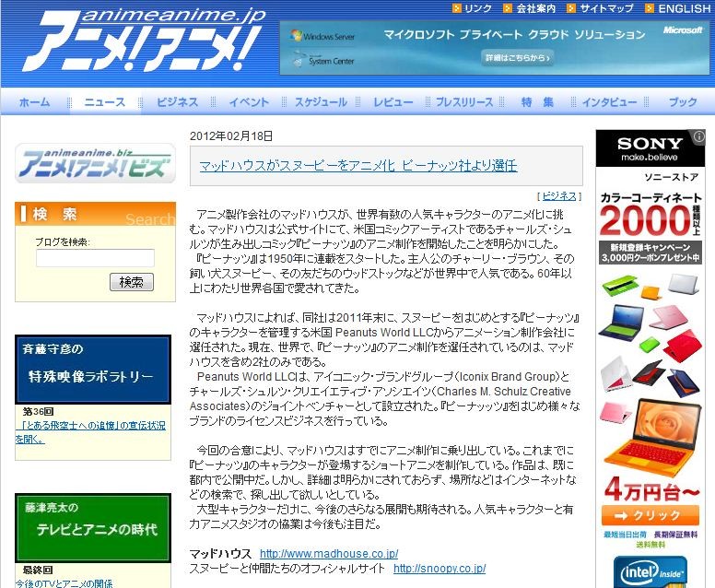The height and width of the screenshot is (588, 715).
Task: Click the orange クリック button in Sony ad
Action: [x=651, y=515]
